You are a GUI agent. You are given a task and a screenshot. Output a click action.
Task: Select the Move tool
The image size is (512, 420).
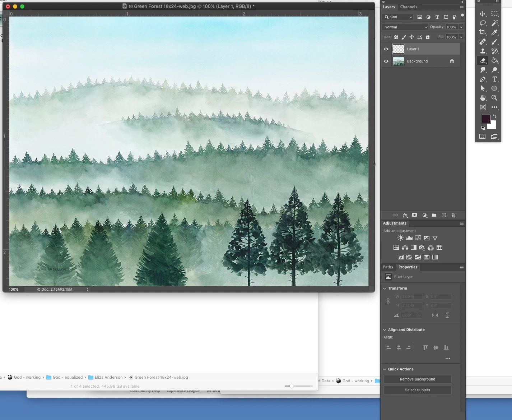pyautogui.click(x=483, y=14)
